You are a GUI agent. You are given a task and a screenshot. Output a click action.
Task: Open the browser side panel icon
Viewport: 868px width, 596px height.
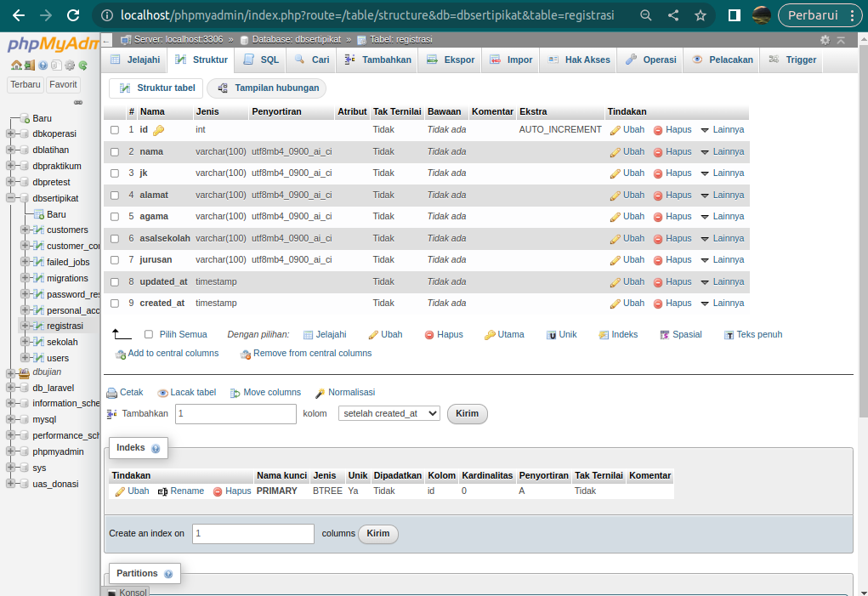tap(734, 15)
